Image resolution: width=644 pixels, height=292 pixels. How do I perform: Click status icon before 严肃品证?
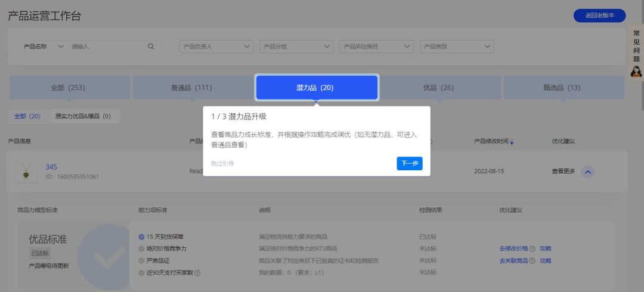pyautogui.click(x=142, y=261)
